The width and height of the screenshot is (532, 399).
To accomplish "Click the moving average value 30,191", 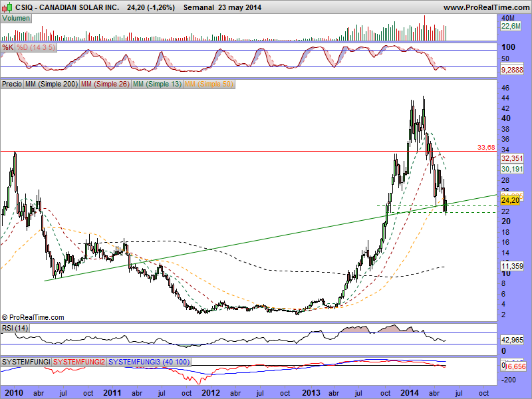I will [512, 169].
